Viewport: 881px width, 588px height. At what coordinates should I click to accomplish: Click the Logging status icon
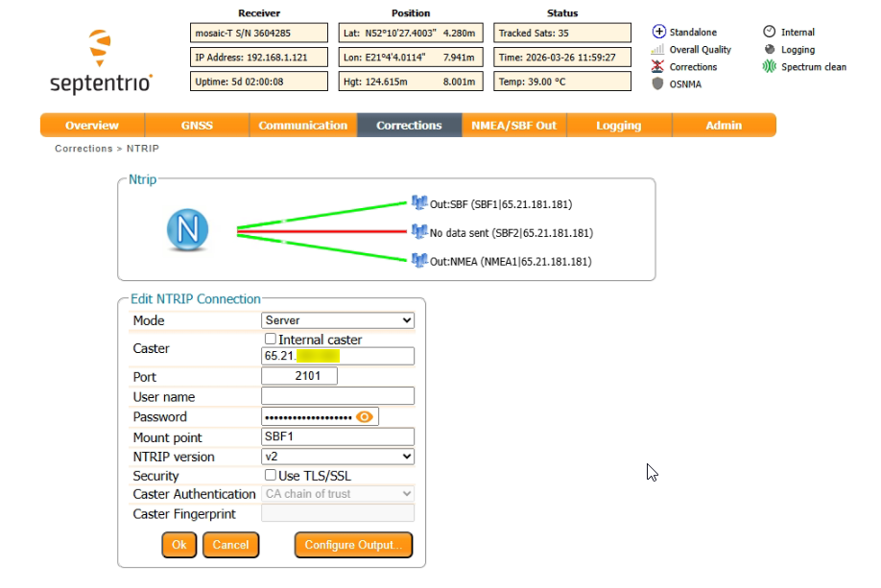769,50
